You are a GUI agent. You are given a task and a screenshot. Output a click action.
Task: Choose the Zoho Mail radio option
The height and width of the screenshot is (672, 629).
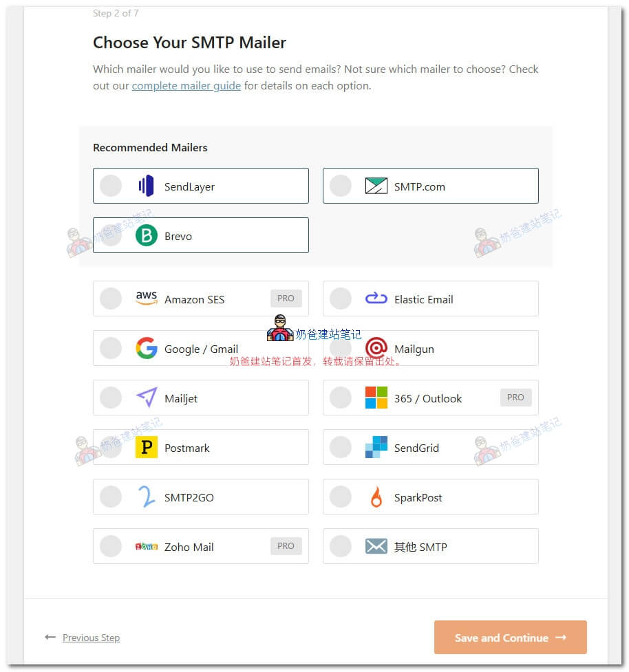[x=111, y=546]
